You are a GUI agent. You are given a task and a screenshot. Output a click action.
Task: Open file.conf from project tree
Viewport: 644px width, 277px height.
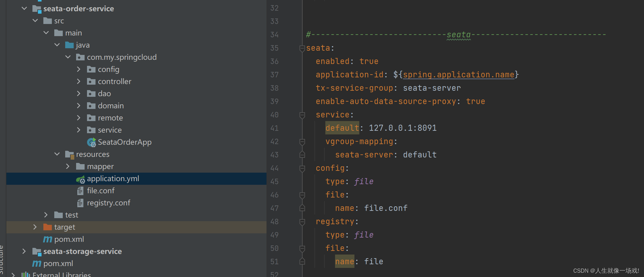pos(101,191)
